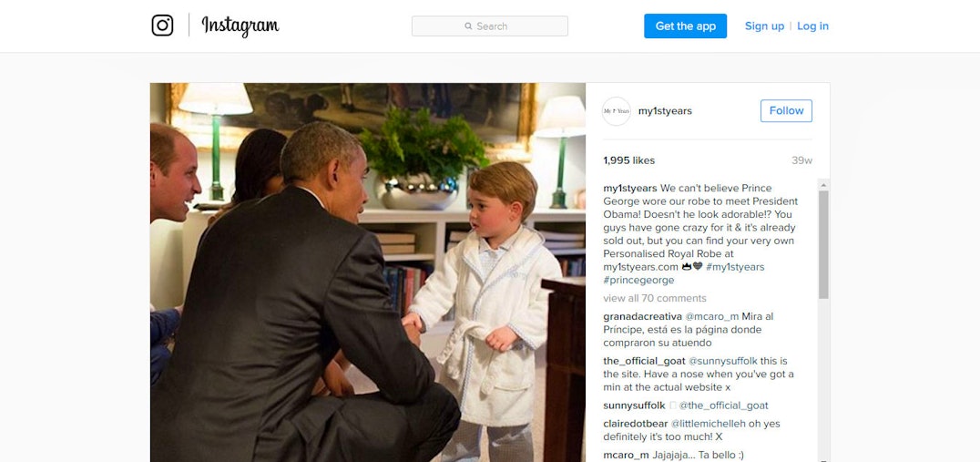Image resolution: width=980 pixels, height=462 pixels.
Task: Open the #my1styears hashtag
Action: coord(735,267)
